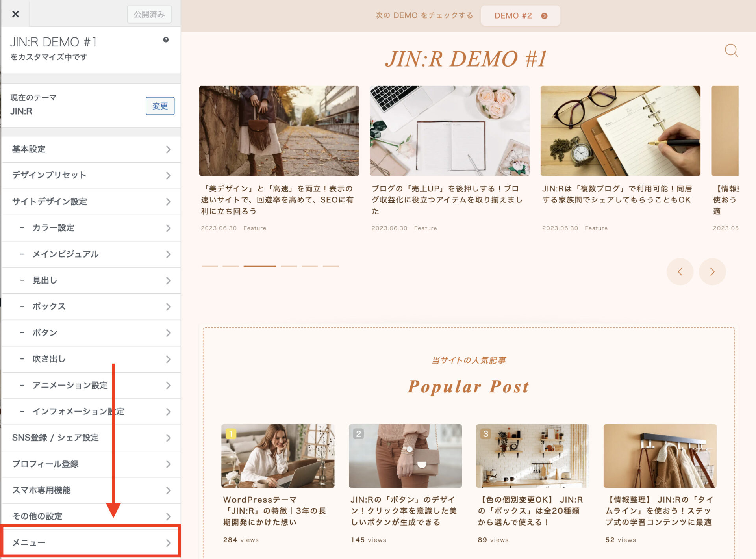Open the 基本設定 panel

91,149
